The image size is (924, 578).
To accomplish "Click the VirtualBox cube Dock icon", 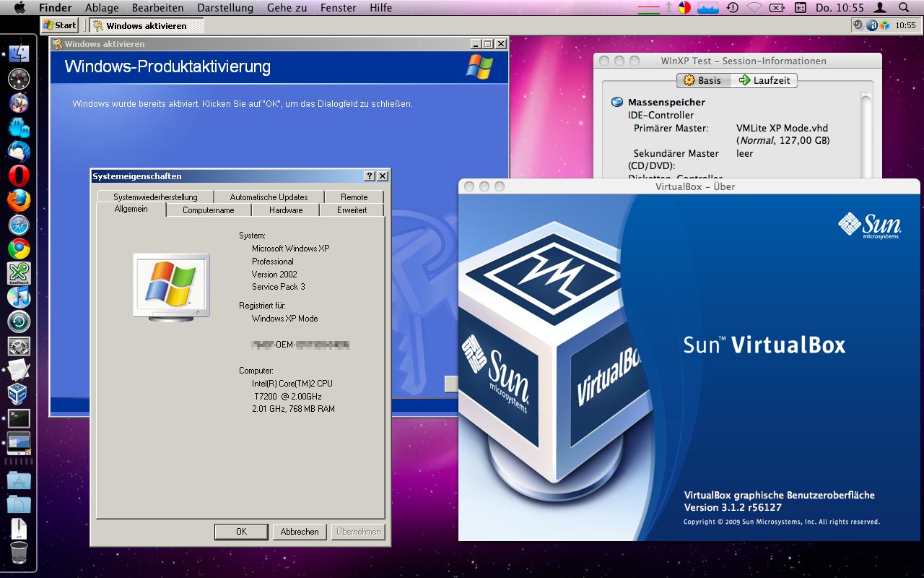I will coord(17,394).
